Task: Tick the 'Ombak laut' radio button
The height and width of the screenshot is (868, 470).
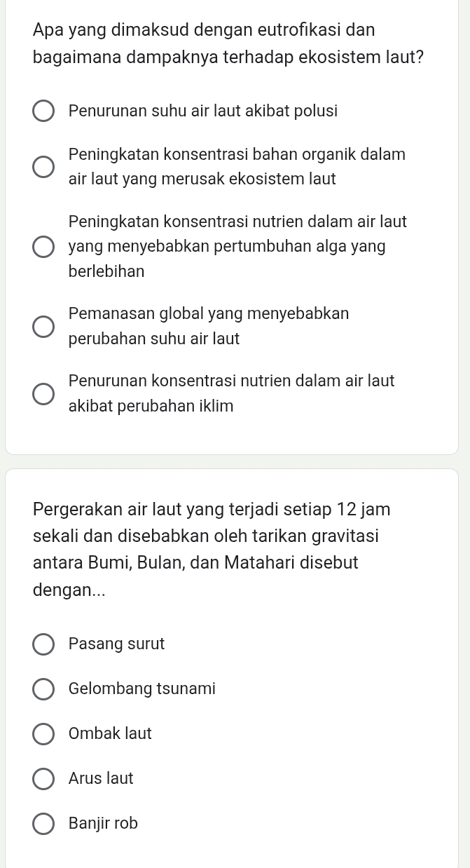Action: click(x=43, y=734)
